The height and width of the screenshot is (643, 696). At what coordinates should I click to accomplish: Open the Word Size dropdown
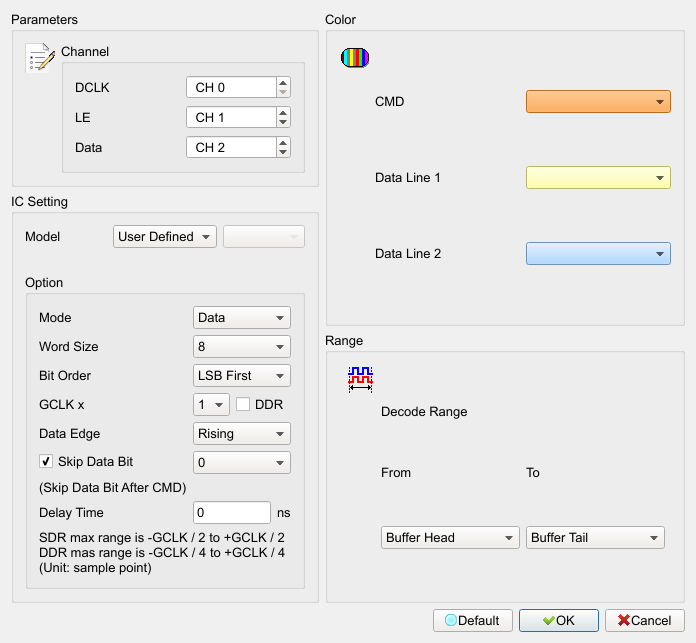pyautogui.click(x=242, y=347)
